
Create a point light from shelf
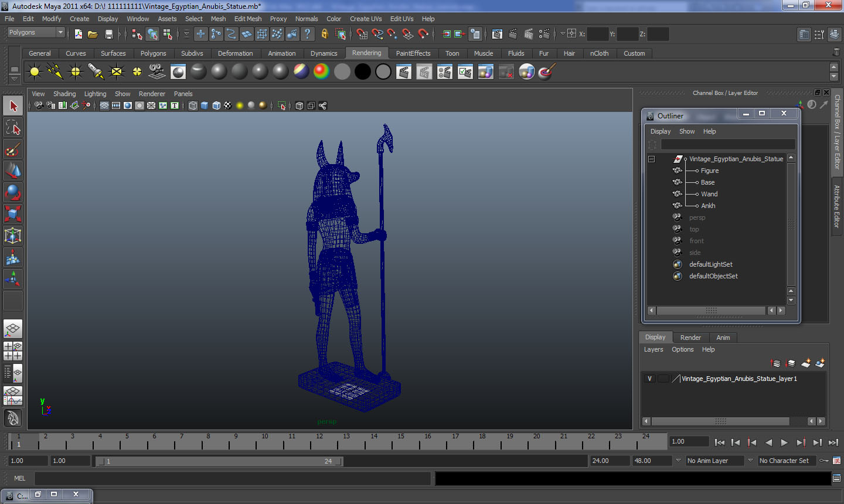(76, 72)
